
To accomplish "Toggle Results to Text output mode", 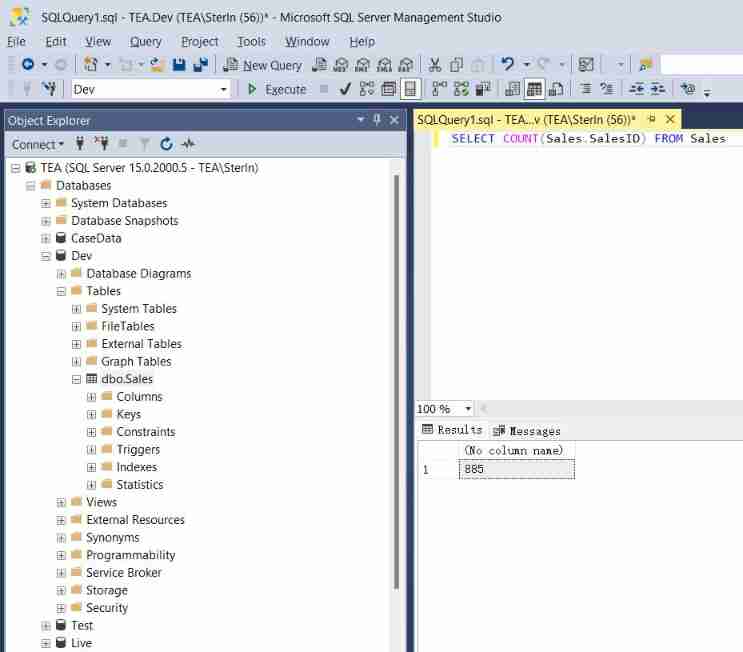I will pyautogui.click(x=512, y=89).
